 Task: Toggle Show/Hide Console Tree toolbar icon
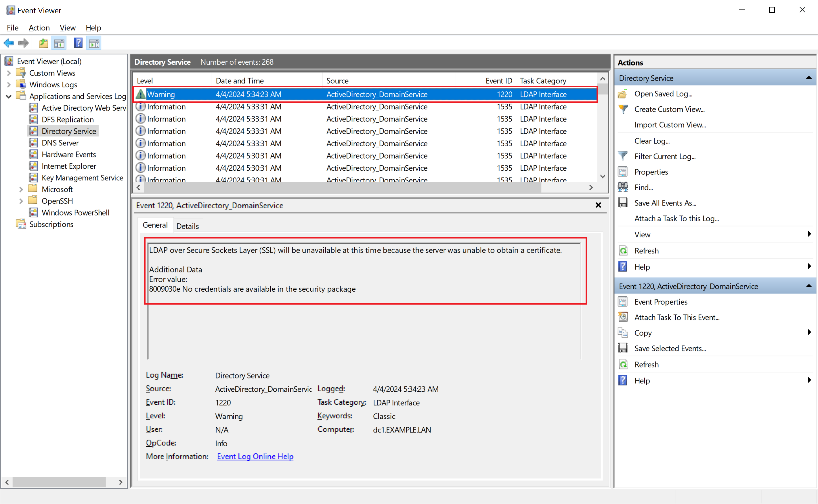59,43
